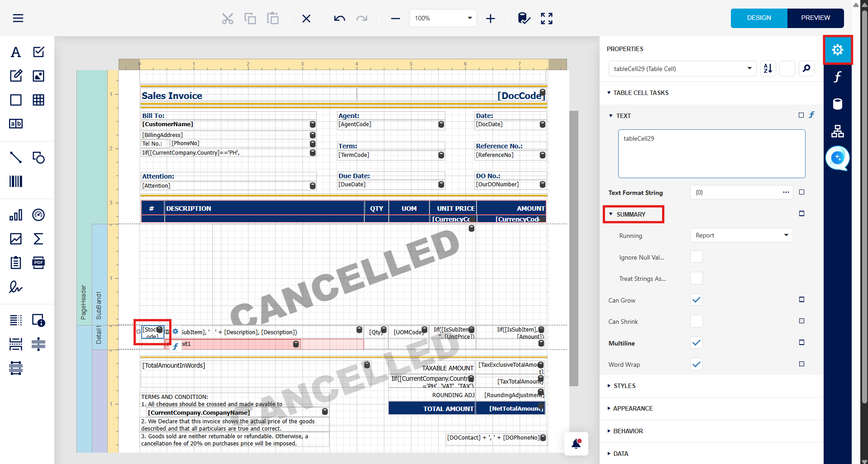Click the Validate Bindings toolbar icon
Viewport: 868px width, 464px height.
[x=524, y=18]
